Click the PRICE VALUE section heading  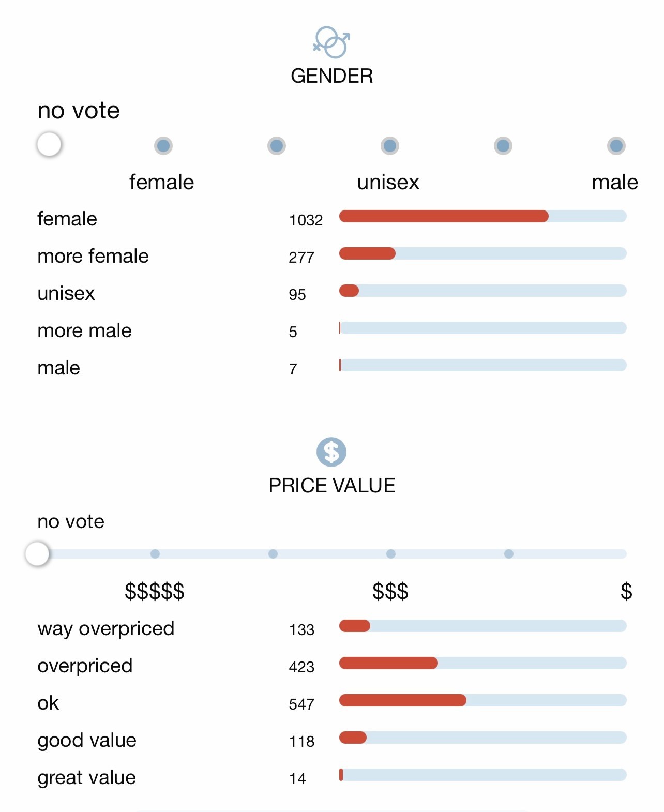tap(332, 486)
